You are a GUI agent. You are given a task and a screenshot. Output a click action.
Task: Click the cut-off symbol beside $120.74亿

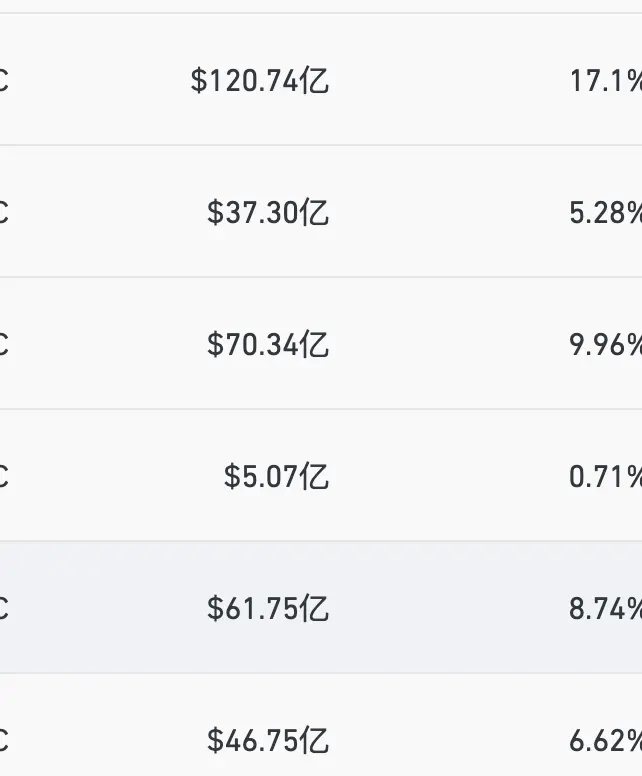tap(4, 81)
